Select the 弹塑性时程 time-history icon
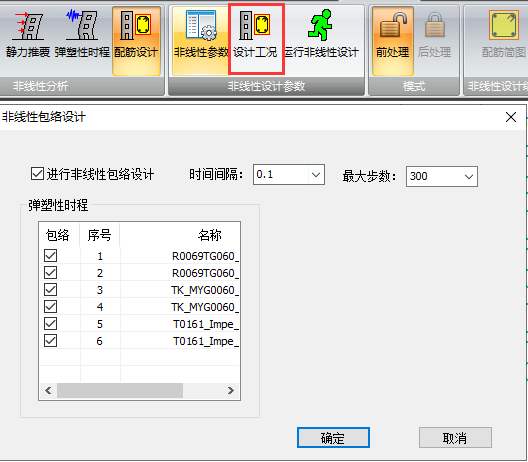This screenshot has height=462, width=528. pos(82,35)
